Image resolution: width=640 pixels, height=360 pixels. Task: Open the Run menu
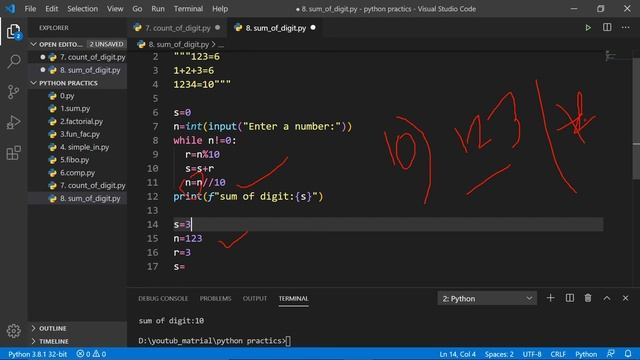[158, 9]
